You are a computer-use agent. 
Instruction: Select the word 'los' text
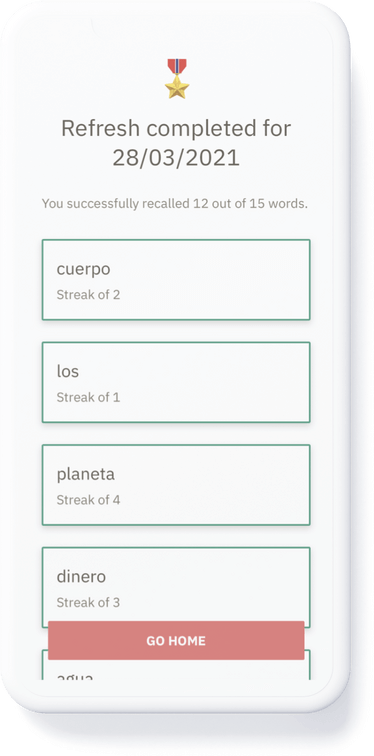pyautogui.click(x=67, y=371)
